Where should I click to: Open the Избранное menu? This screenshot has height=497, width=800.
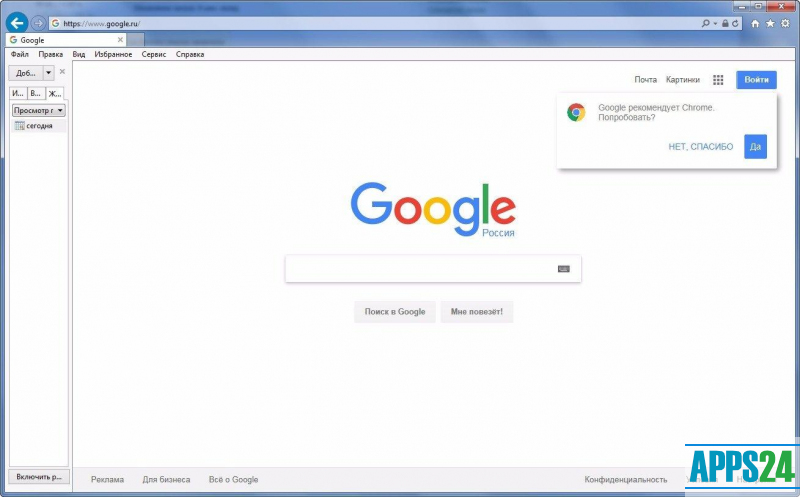tap(113, 55)
